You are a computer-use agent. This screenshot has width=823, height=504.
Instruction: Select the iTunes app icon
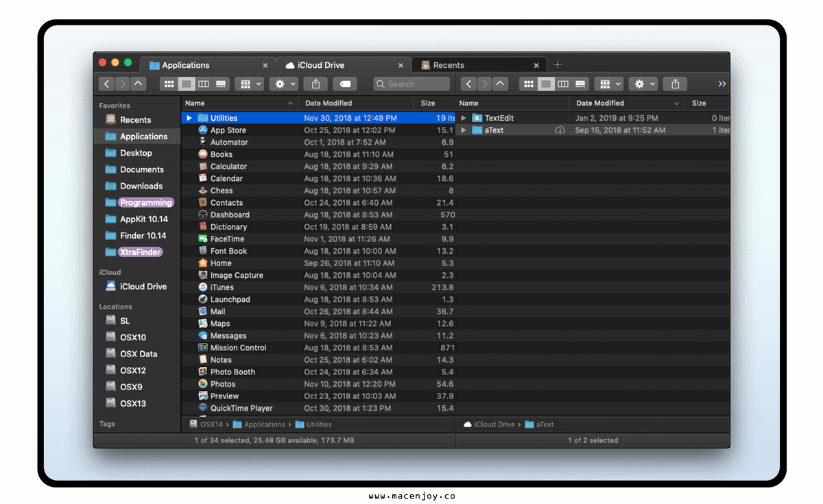pos(203,287)
